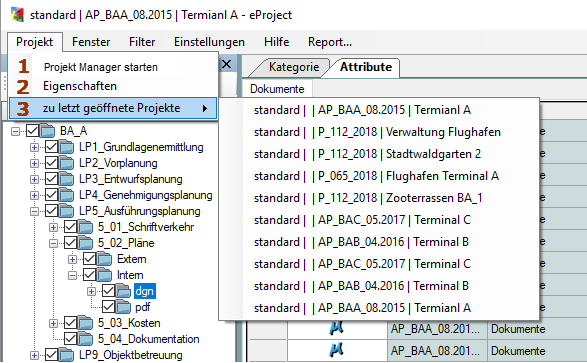Screen dimensions: 587x363
Task: Open the Report... menu
Action: click(330, 42)
